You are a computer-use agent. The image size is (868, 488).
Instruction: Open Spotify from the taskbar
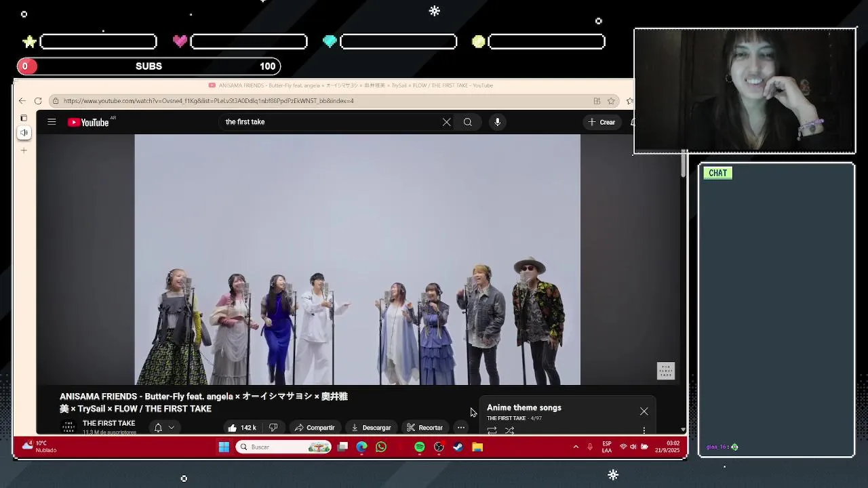point(420,447)
